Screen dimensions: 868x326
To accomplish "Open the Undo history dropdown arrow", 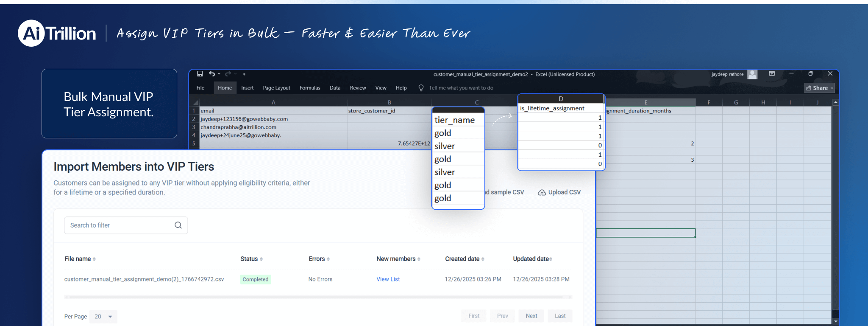I will click(219, 74).
